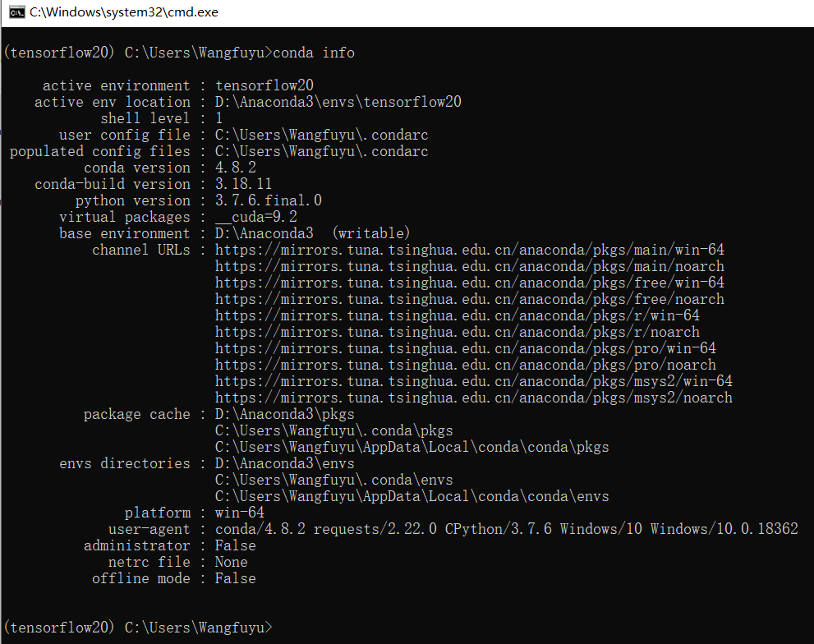Click the user config file path value
Viewport: 814px width, 644px height.
point(321,135)
